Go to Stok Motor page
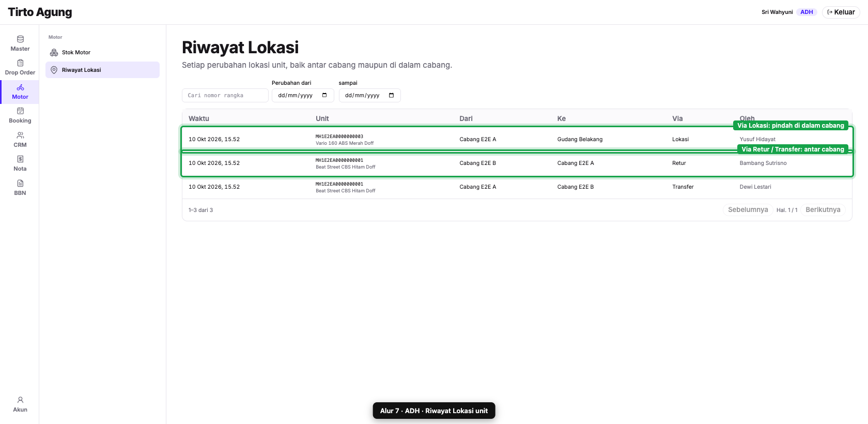 tap(102, 53)
